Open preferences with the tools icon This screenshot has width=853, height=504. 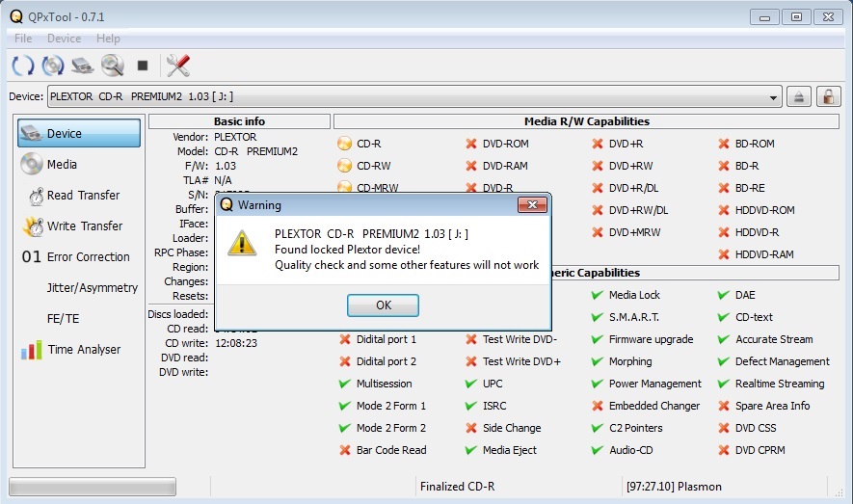[x=178, y=66]
